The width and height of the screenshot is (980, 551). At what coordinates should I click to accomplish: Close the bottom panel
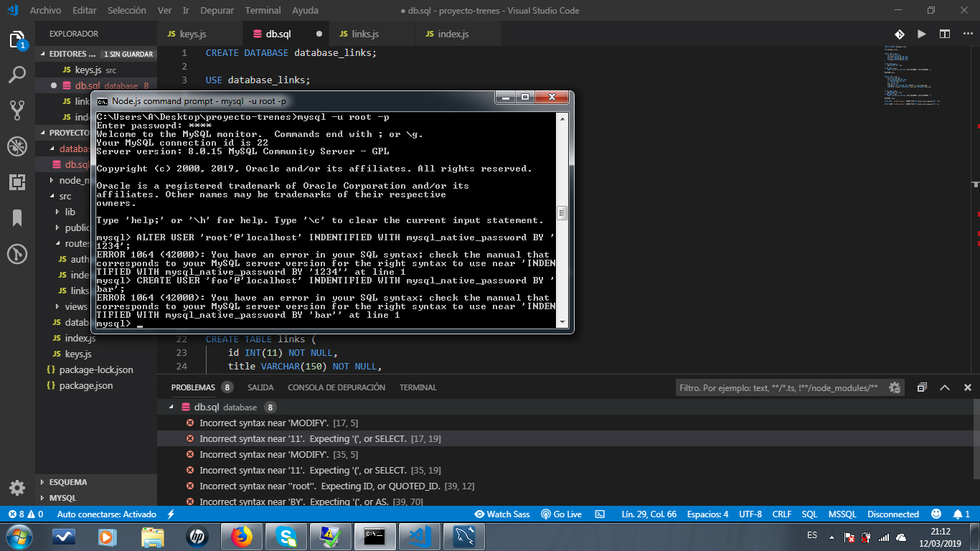tap(967, 387)
